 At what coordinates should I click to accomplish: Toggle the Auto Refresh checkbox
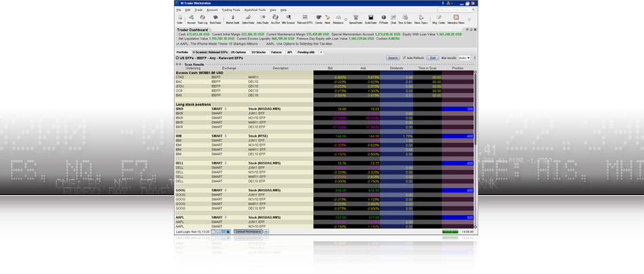[404, 58]
